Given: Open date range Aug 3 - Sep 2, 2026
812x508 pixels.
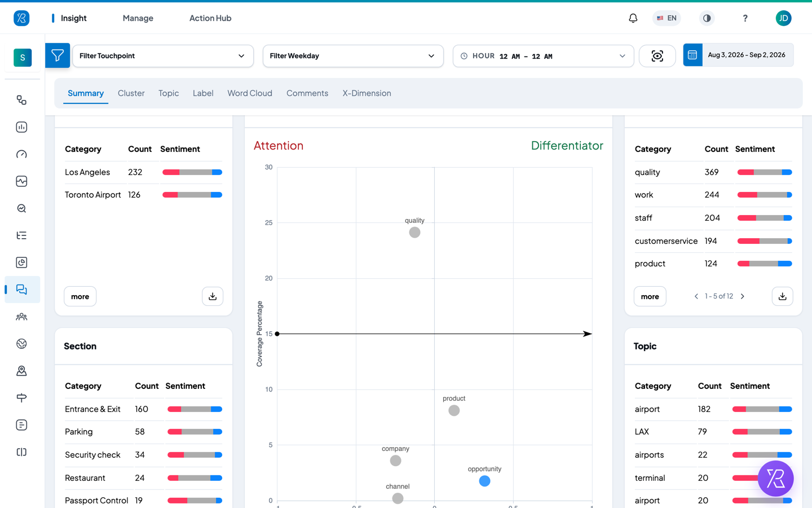Looking at the screenshot, I should [x=747, y=55].
